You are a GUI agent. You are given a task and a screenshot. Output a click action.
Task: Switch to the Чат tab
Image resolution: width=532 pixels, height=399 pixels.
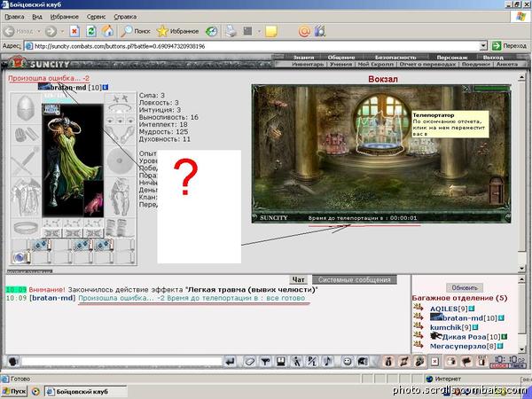point(298,280)
